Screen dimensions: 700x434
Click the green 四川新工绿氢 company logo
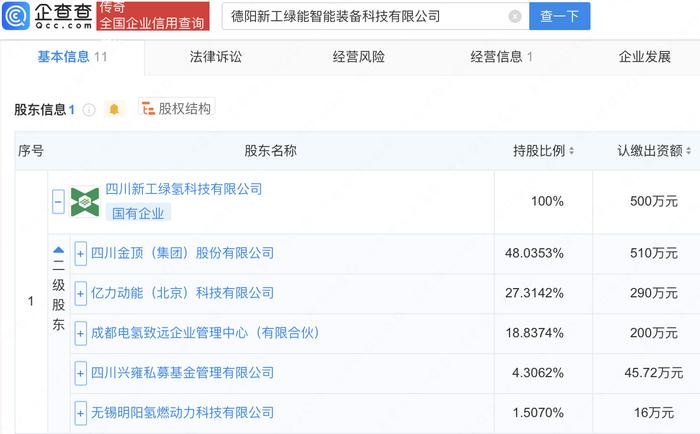(85, 202)
